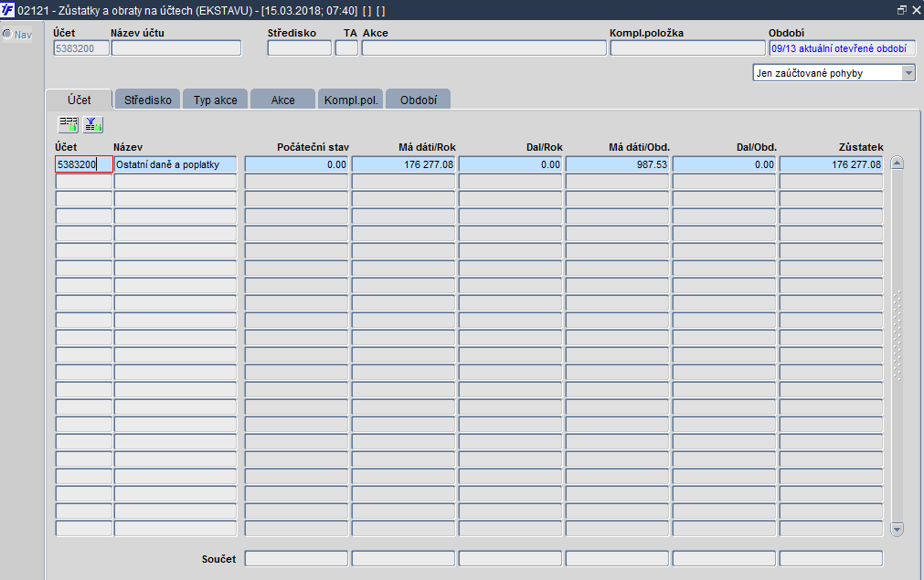924x580 pixels.
Task: Restore the window with title bar restore icon
Action: coord(901,10)
